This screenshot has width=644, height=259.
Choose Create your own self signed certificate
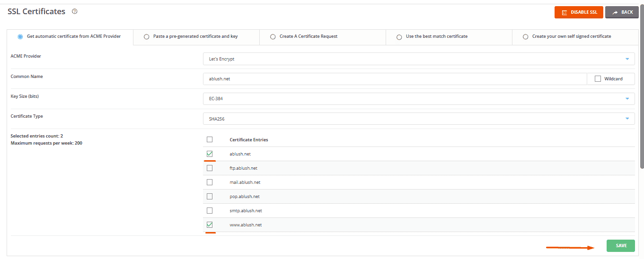pyautogui.click(x=526, y=36)
